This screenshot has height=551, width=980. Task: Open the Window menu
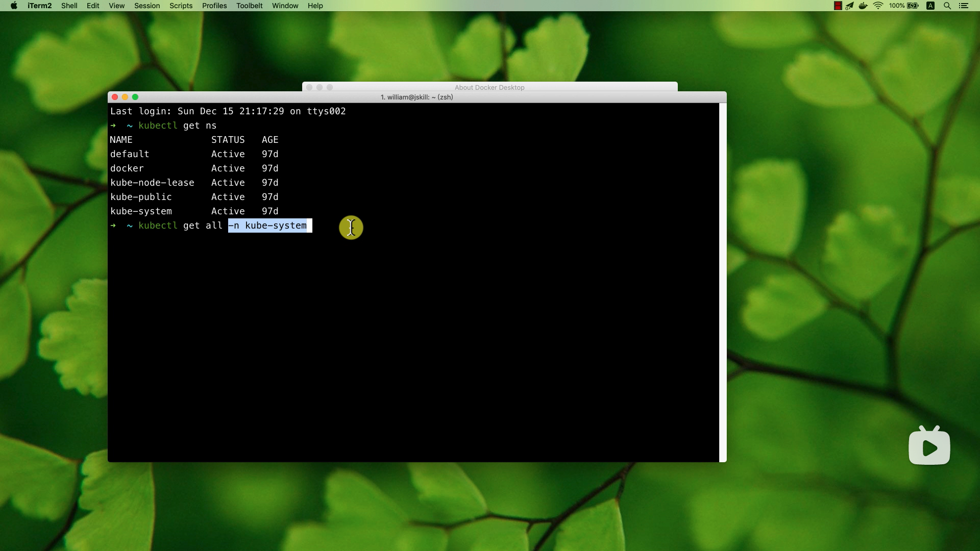(x=285, y=6)
